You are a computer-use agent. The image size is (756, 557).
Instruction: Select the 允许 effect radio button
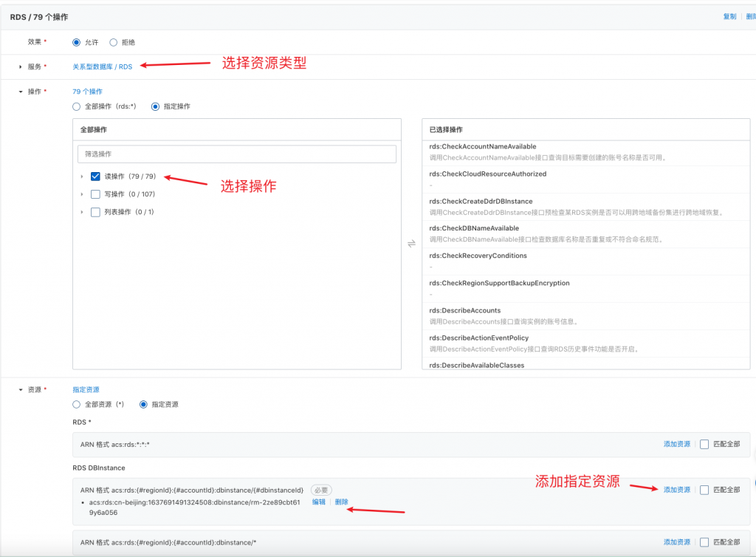tap(76, 42)
